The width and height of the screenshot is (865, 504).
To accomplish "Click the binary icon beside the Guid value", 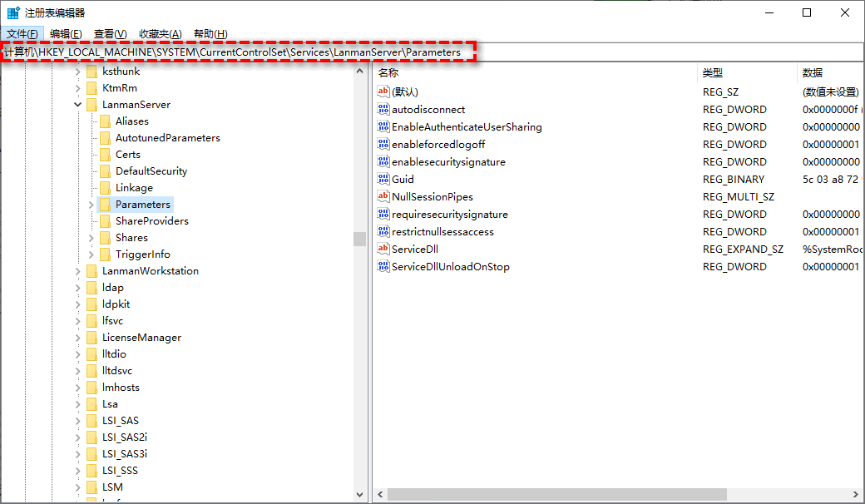I will (383, 180).
